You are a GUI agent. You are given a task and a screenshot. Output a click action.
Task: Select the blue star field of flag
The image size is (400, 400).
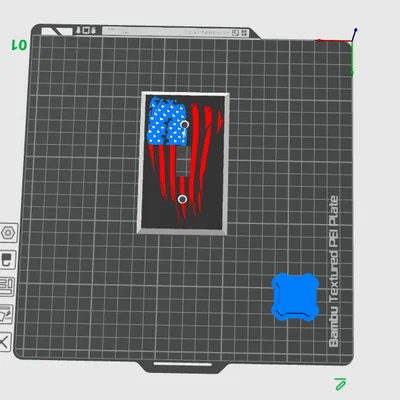(168, 121)
